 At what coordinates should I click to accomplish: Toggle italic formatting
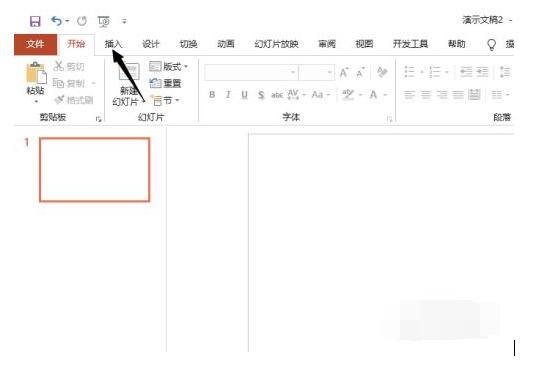[x=228, y=94]
